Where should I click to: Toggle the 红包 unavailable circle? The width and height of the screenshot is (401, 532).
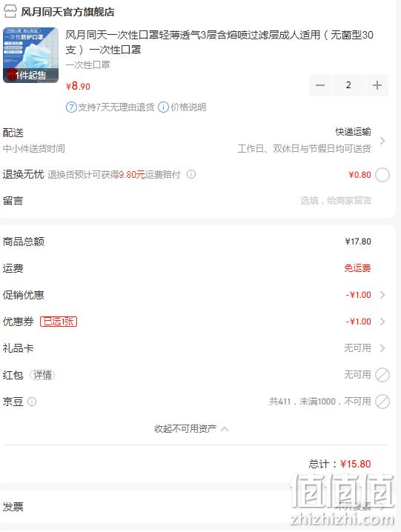tap(382, 375)
